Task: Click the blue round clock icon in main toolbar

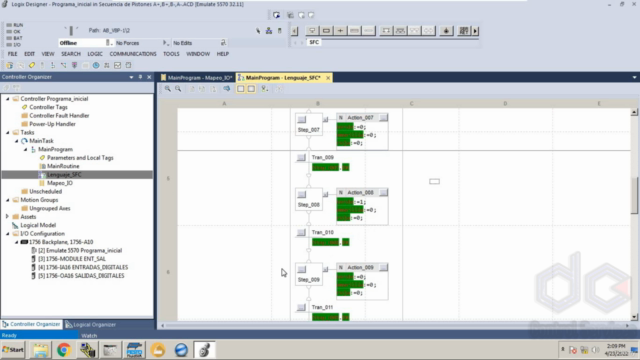Action: (96, 65)
